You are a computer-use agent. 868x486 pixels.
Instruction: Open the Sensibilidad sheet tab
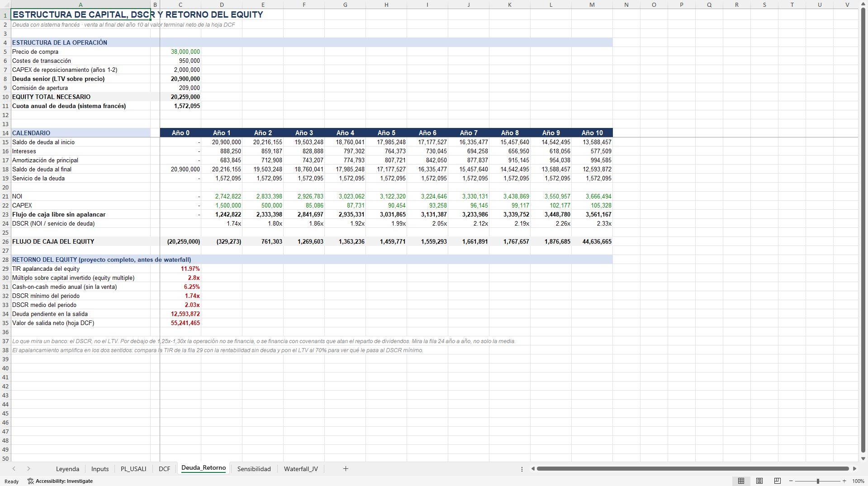coord(254,469)
